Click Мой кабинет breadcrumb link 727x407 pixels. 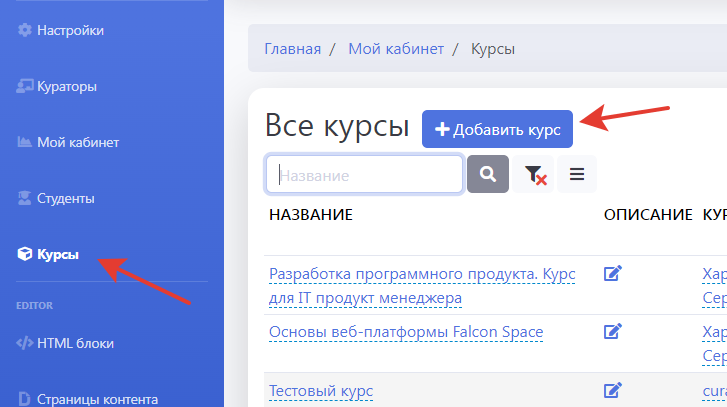(395, 49)
